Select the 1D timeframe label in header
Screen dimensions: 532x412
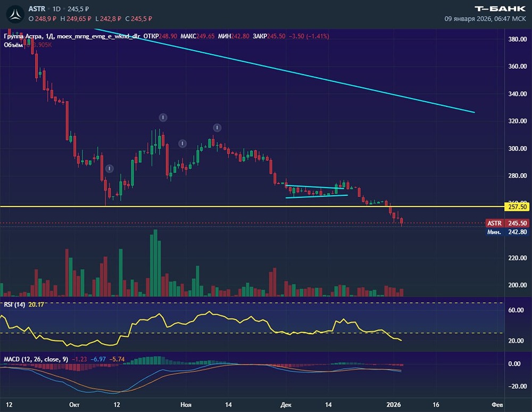point(56,9)
